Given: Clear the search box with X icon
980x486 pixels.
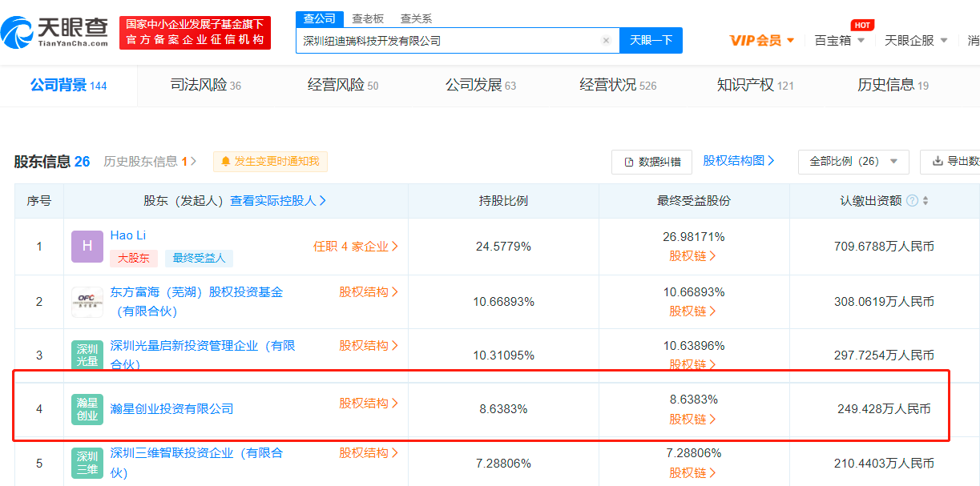Looking at the screenshot, I should click(606, 41).
